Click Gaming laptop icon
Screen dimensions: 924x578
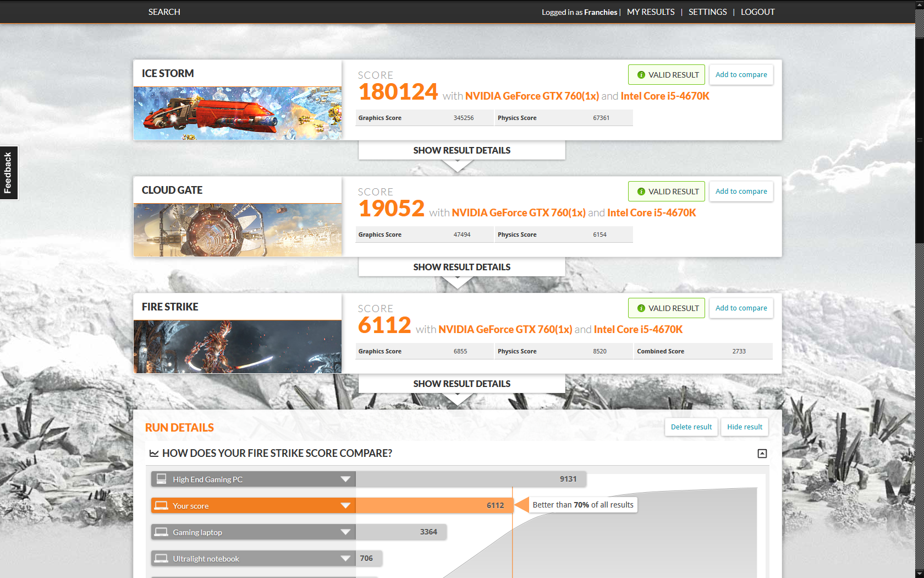point(161,532)
